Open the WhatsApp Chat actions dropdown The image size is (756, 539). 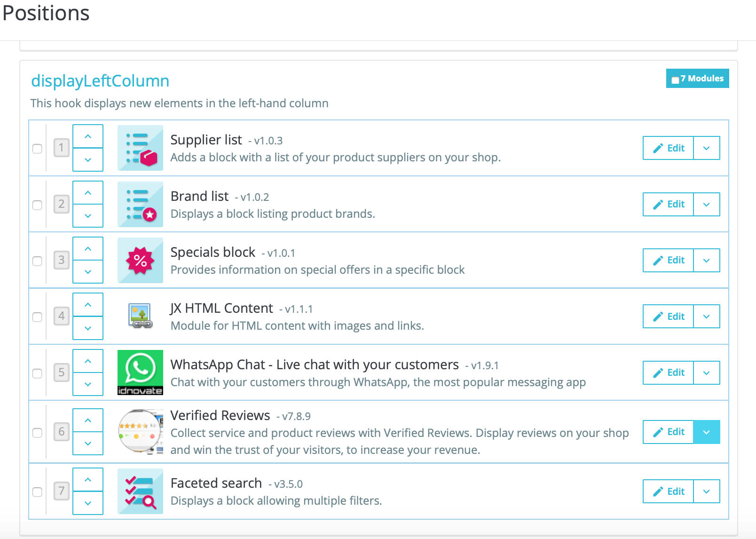click(707, 373)
